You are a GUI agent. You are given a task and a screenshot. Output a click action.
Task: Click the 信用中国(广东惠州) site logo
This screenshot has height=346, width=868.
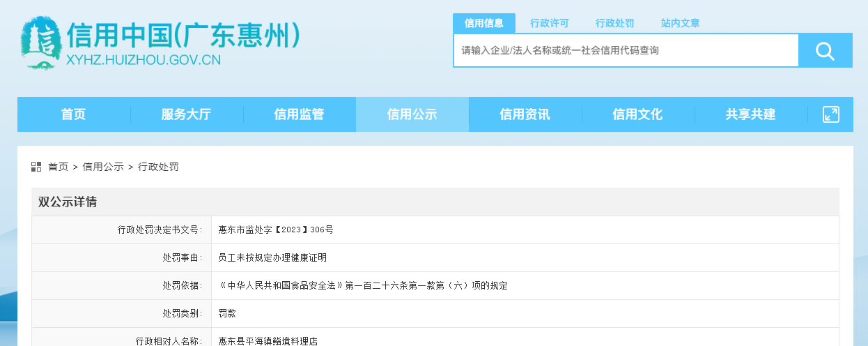160,43
